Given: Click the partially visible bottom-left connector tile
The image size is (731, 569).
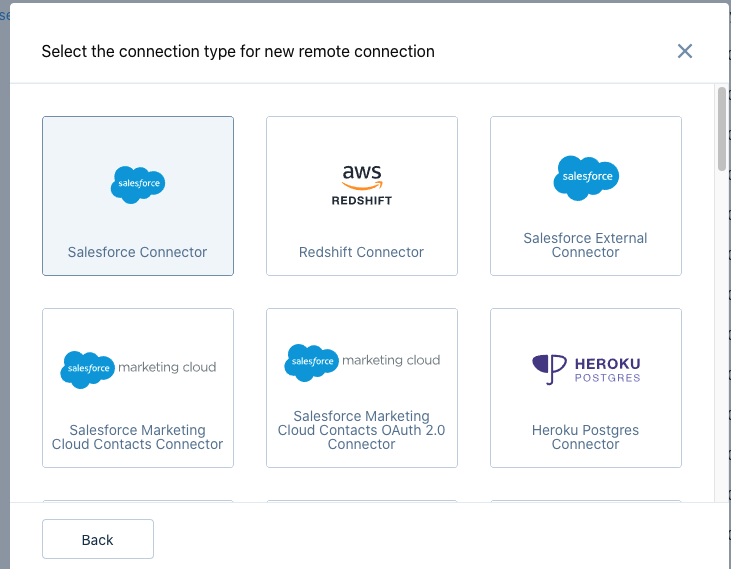Looking at the screenshot, I should point(138,501).
